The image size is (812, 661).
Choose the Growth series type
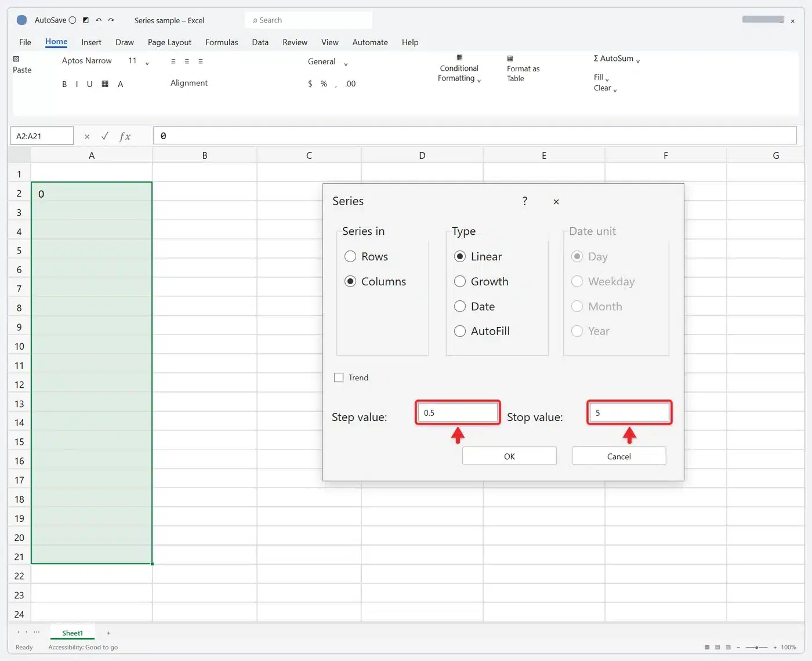[460, 281]
